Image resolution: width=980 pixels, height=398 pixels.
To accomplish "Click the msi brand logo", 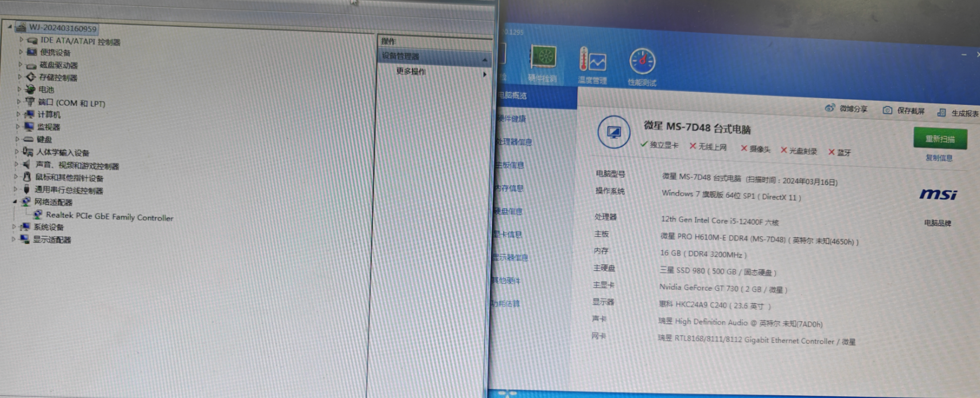I will coord(938,194).
